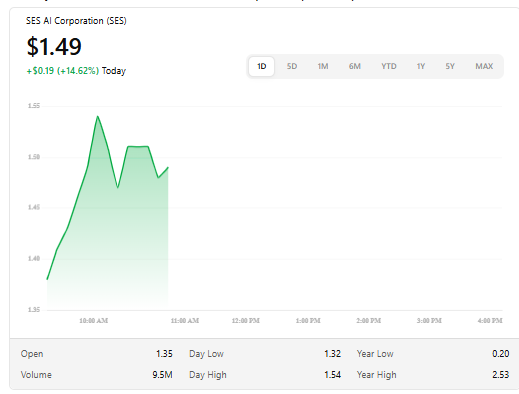
Task: Click the Day Low value 1.32
Action: point(333,354)
